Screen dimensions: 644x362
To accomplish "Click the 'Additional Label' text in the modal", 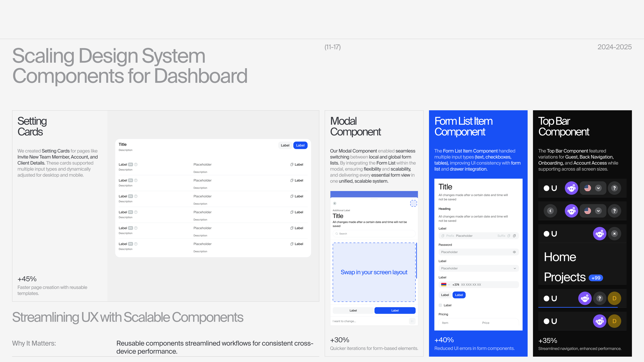I will (341, 210).
